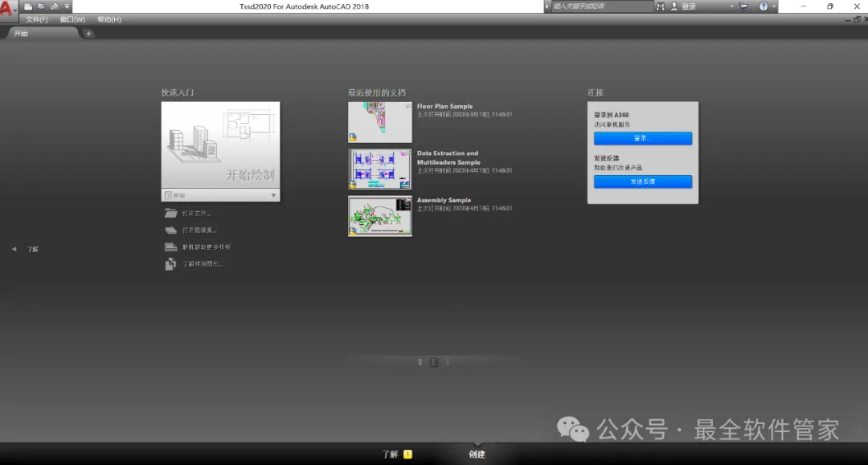Click the Assembly Sample title text
868x465 pixels.
click(444, 200)
